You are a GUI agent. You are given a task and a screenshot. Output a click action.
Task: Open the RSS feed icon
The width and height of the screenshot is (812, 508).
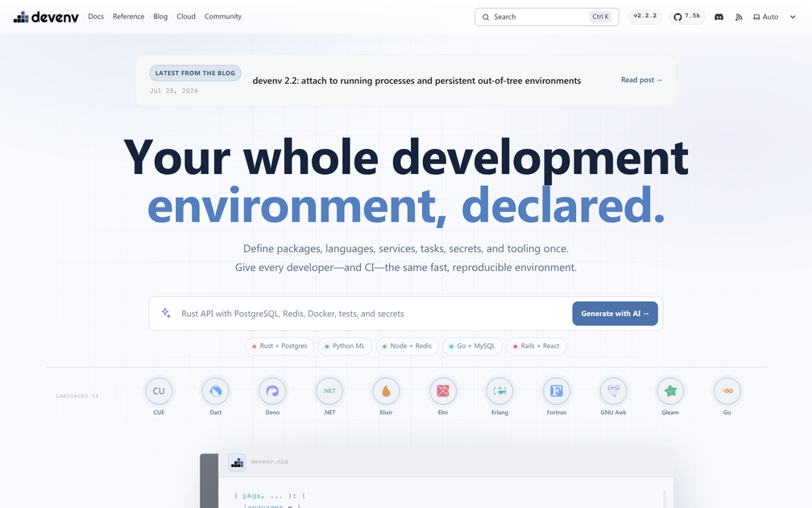click(739, 17)
